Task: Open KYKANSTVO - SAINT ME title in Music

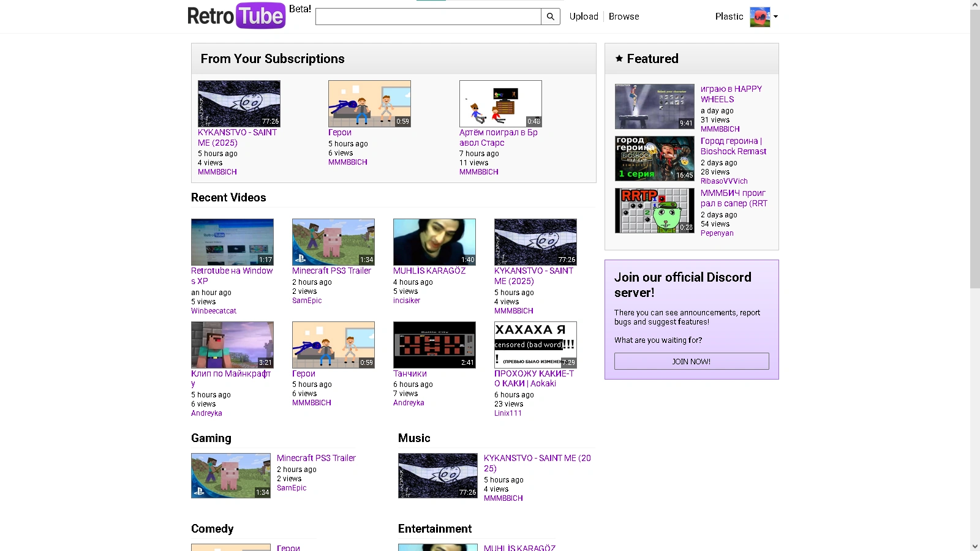Action: [537, 463]
